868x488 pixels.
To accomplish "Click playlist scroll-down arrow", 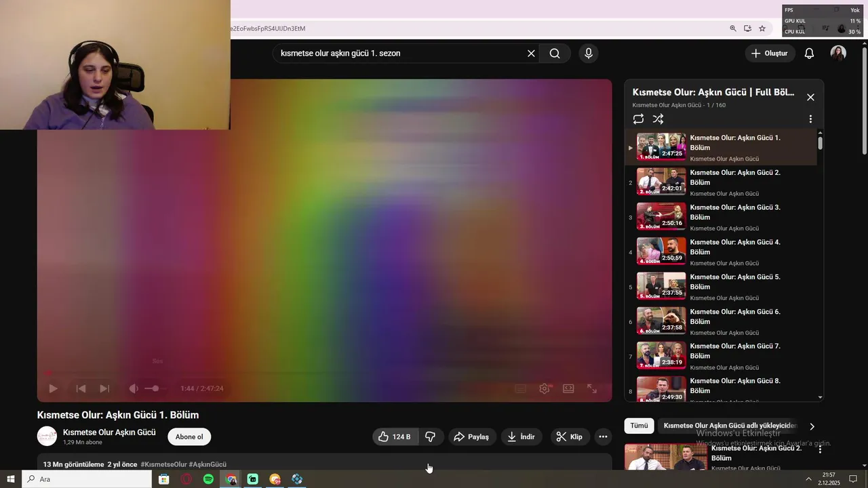I will [821, 397].
